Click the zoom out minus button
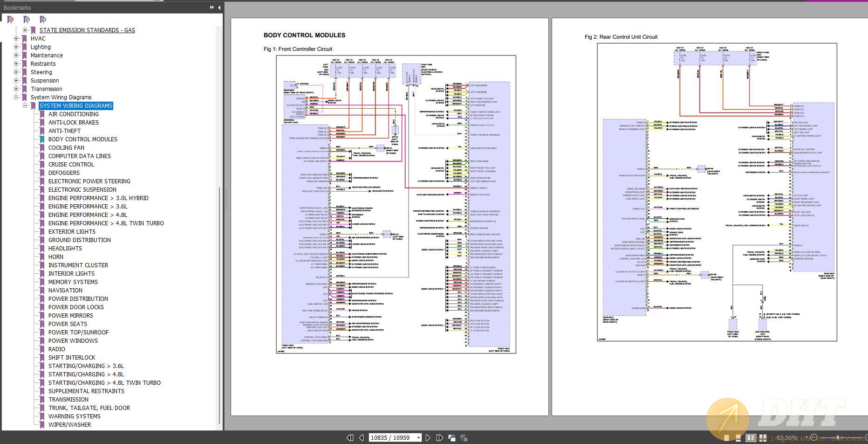868x444 pixels. pyautogui.click(x=813, y=437)
